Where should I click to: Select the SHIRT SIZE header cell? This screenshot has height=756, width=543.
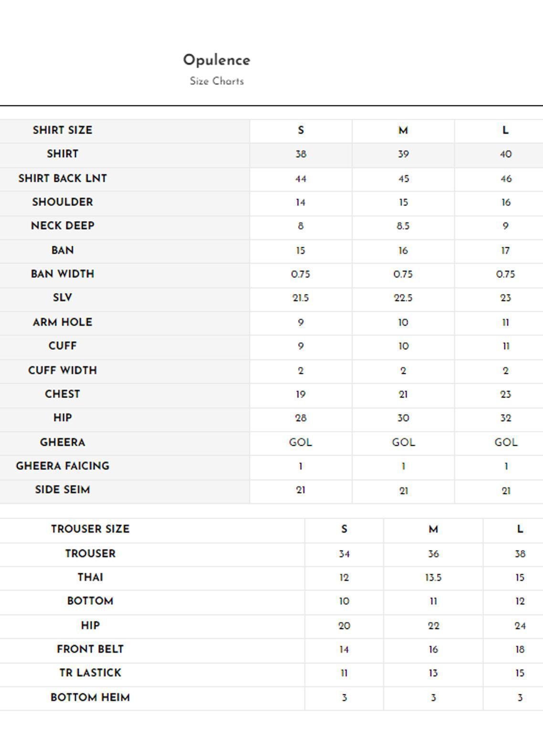[63, 130]
